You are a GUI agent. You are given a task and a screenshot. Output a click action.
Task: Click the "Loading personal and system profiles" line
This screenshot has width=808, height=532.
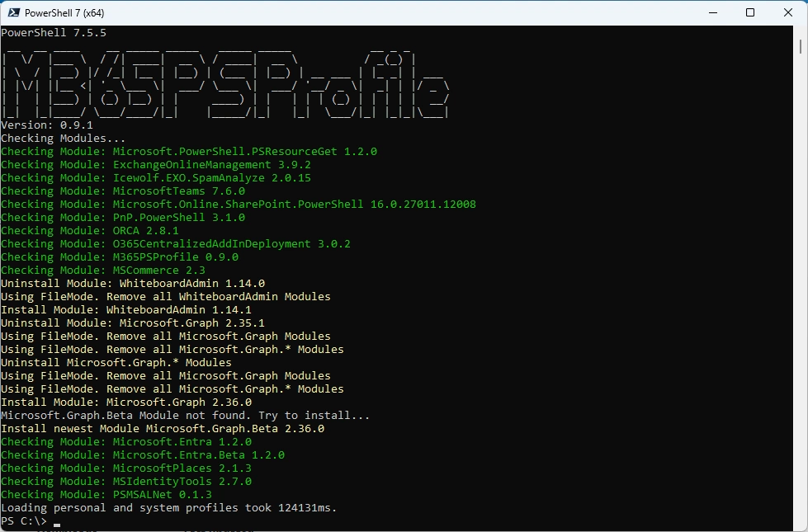(168, 508)
